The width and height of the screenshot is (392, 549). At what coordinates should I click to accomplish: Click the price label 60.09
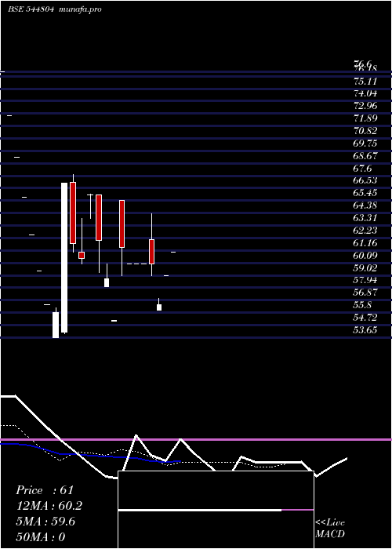(x=365, y=255)
